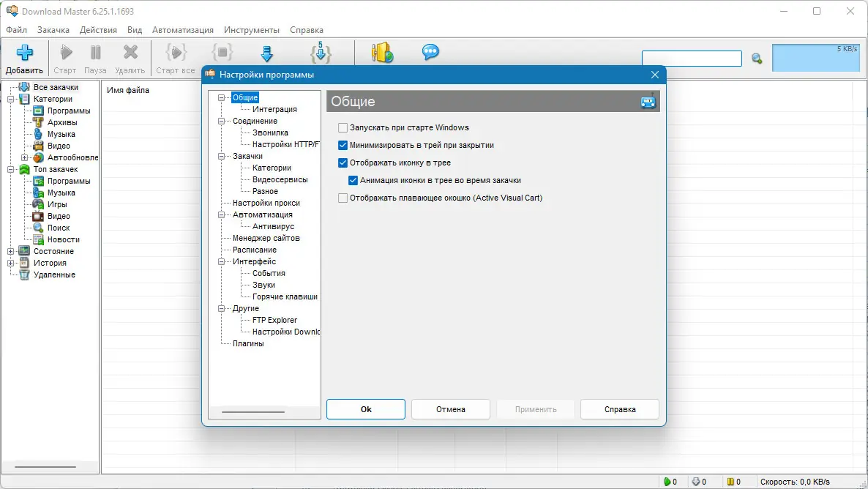Open the Справка menu in menu bar

(x=307, y=30)
